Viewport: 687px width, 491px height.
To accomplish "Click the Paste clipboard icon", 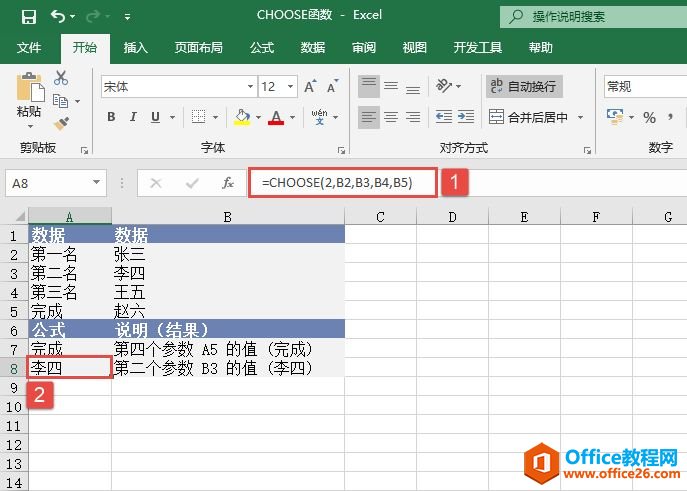I will pyautogui.click(x=30, y=88).
